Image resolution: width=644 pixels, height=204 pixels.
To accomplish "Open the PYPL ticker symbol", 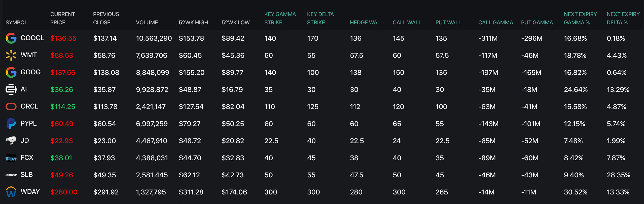I will pyautogui.click(x=28, y=123).
